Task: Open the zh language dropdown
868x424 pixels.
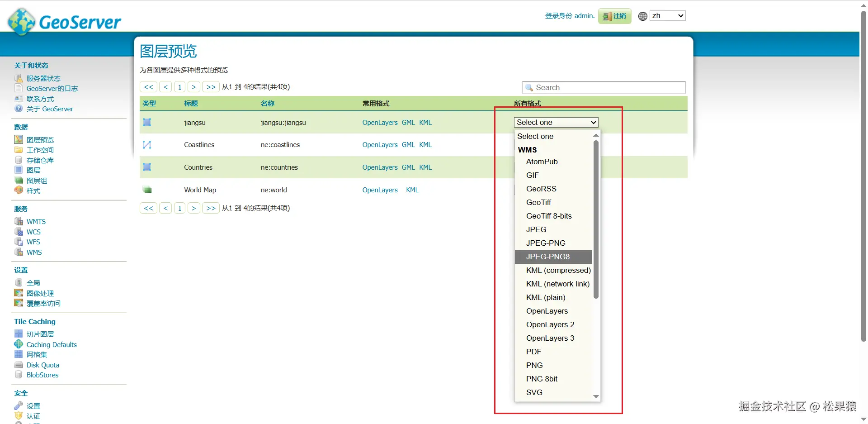Action: pos(668,16)
